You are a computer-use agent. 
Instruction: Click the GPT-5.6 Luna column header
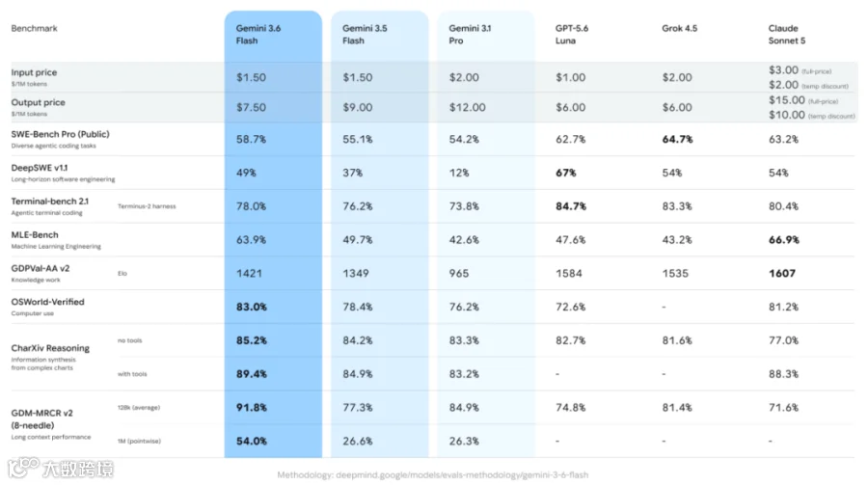pos(572,35)
